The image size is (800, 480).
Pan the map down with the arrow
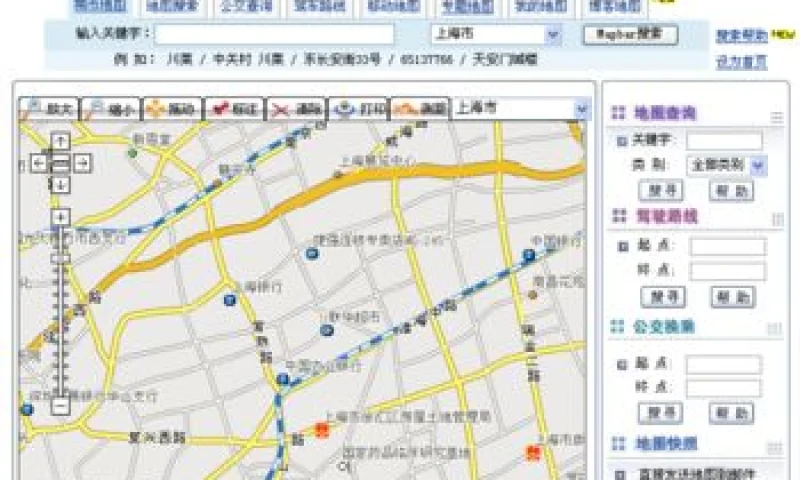61,185
